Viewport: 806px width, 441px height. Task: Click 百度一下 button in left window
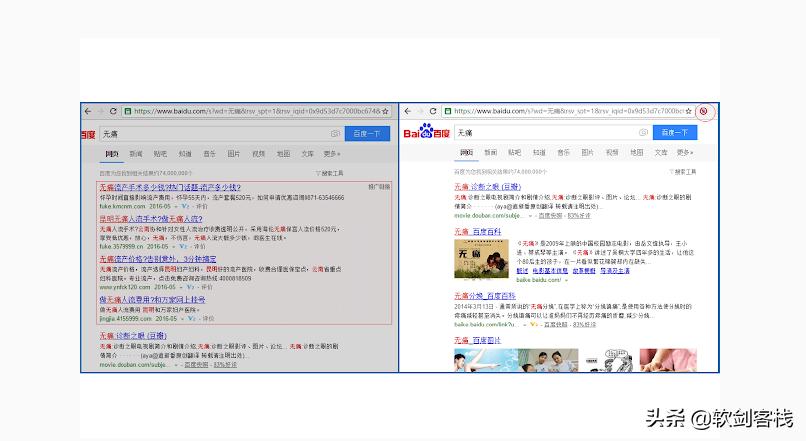tap(367, 134)
